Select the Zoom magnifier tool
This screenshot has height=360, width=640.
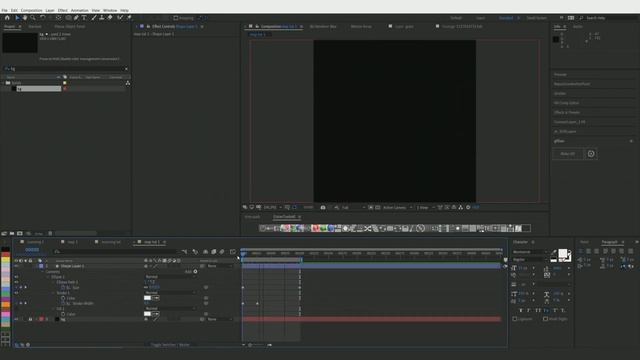point(33,18)
